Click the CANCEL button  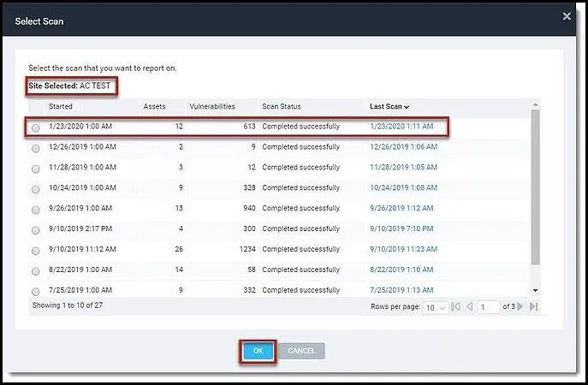tap(301, 351)
